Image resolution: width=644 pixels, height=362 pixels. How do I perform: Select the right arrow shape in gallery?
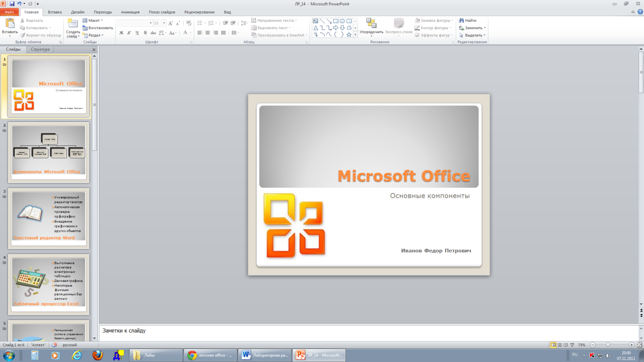click(x=335, y=27)
